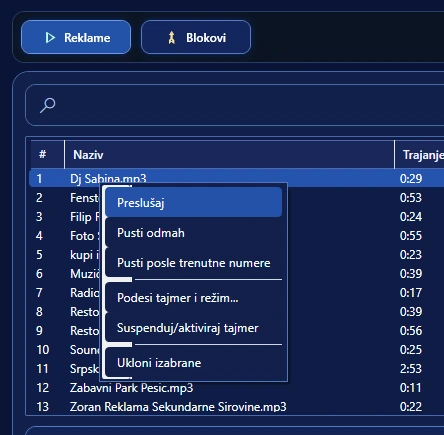444x435 pixels.
Task: Click duration 0:24 in row 3
Action: click(411, 217)
